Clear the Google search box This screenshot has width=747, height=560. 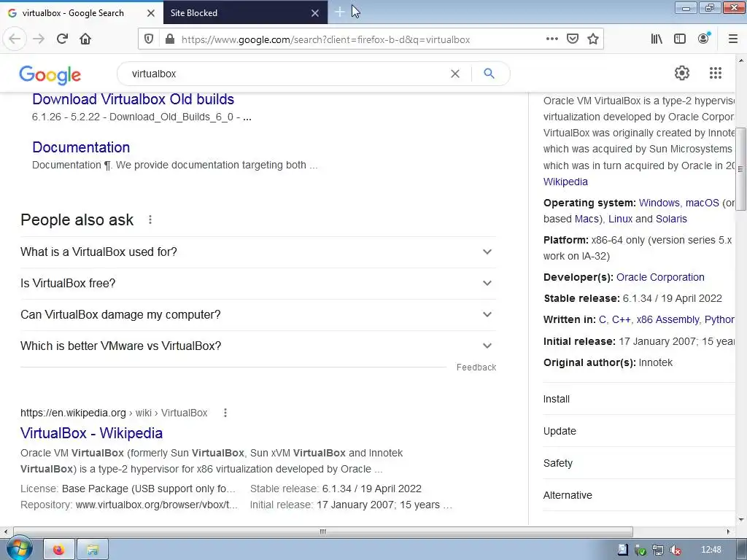tap(455, 74)
